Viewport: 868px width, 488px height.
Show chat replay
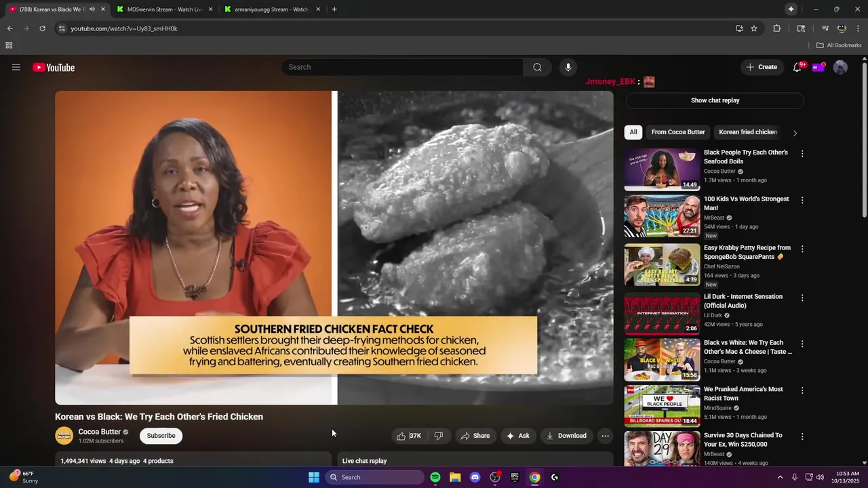pos(715,100)
